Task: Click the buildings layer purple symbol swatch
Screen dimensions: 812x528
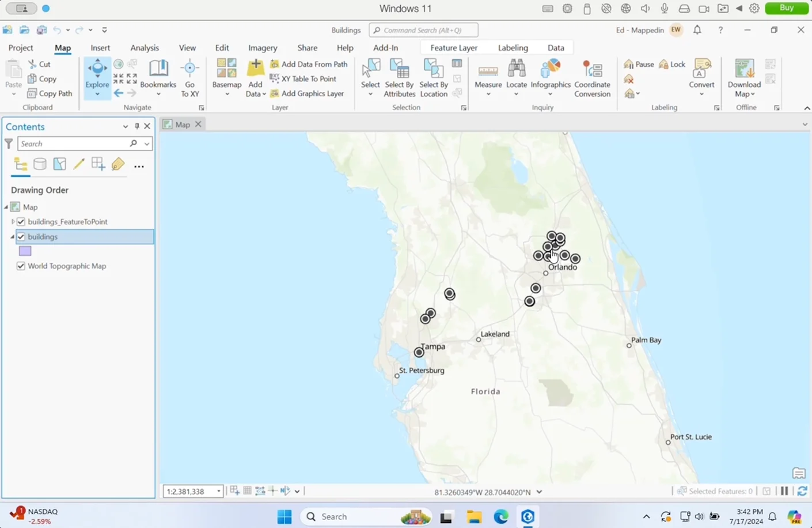Action: (x=25, y=251)
